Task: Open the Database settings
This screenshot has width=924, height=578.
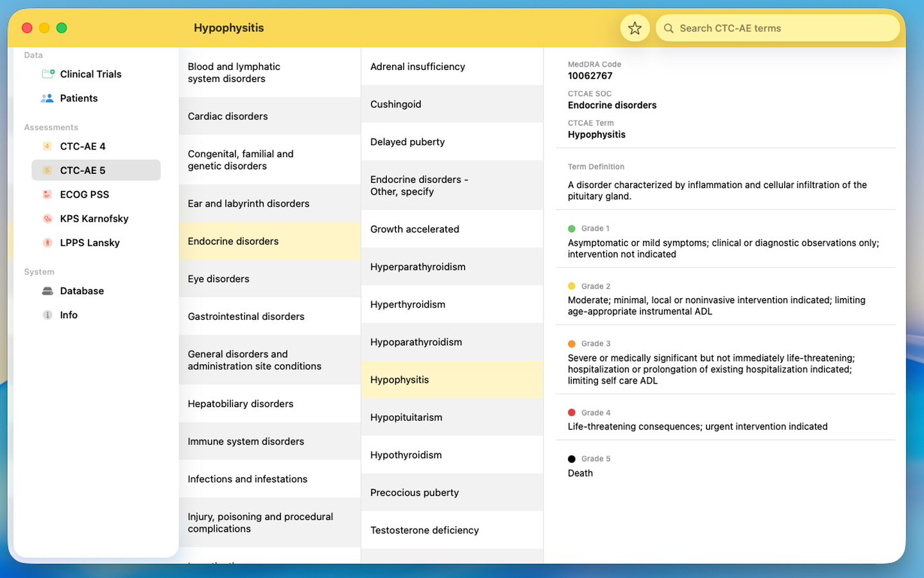Action: (x=96, y=291)
